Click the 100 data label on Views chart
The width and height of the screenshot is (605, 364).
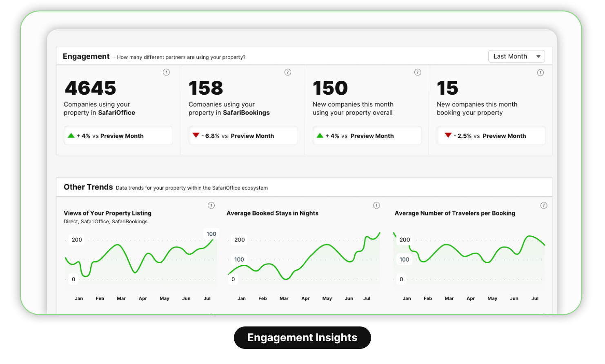pos(211,234)
